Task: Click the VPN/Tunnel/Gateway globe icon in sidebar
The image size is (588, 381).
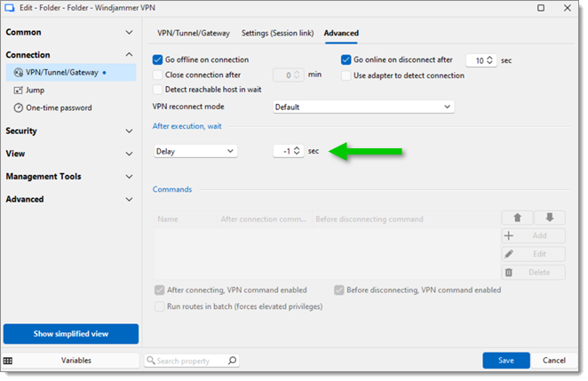Action: (19, 73)
